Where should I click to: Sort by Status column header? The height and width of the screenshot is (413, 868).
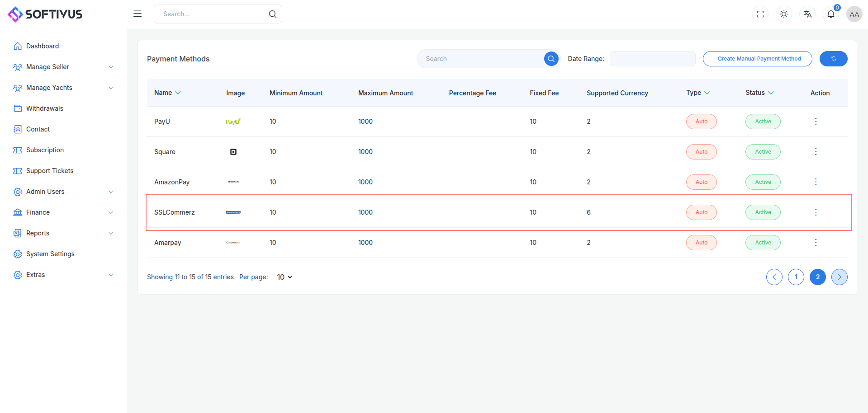759,93
